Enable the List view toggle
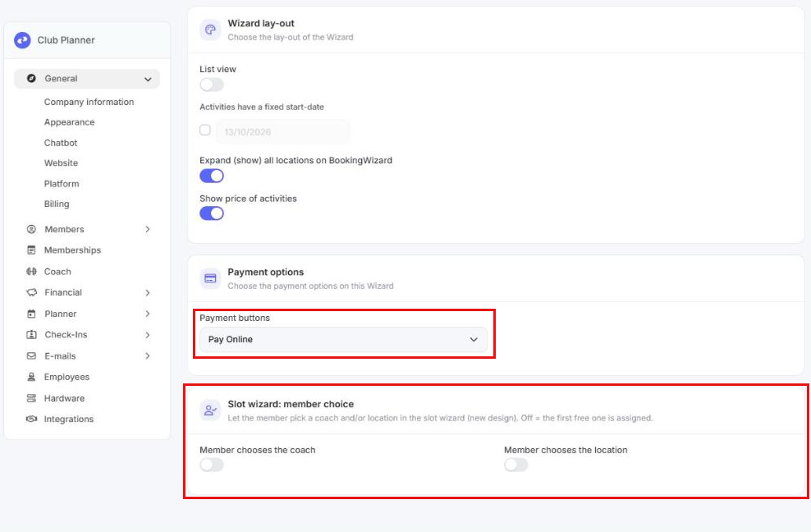The width and height of the screenshot is (811, 532). click(x=212, y=85)
